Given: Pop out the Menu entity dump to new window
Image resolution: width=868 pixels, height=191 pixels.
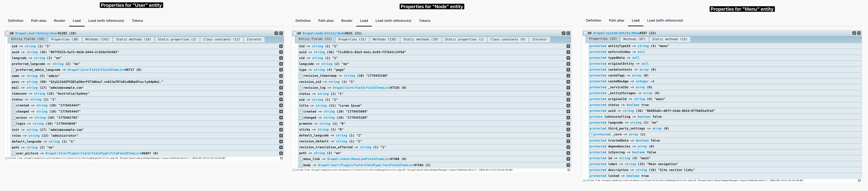Looking at the screenshot, I should 859,33.
